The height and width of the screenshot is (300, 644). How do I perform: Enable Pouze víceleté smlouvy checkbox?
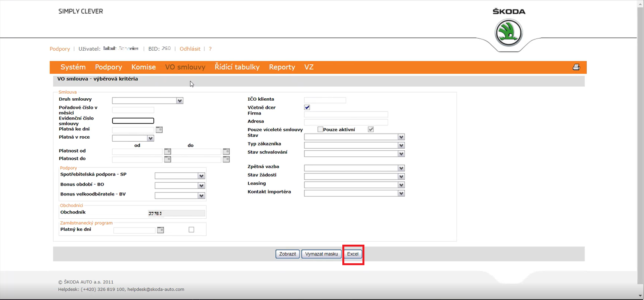pos(320,129)
